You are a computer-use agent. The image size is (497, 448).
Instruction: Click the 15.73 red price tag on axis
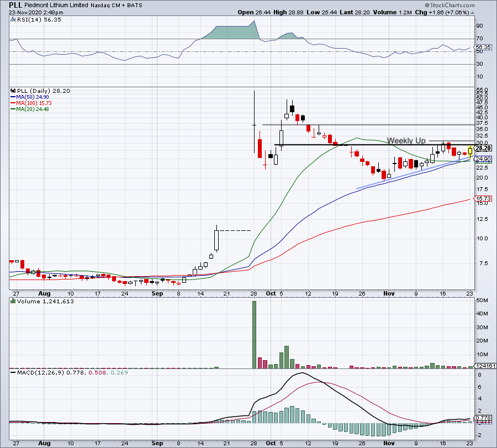[x=483, y=199]
